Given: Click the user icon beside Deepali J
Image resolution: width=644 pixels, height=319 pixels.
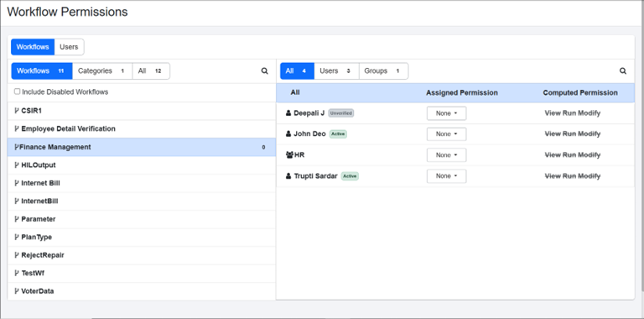Looking at the screenshot, I should (288, 113).
